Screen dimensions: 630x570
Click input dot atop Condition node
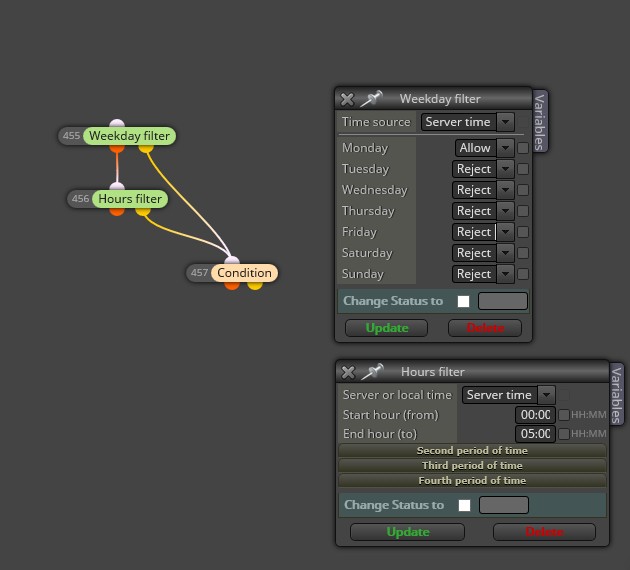[232, 260]
